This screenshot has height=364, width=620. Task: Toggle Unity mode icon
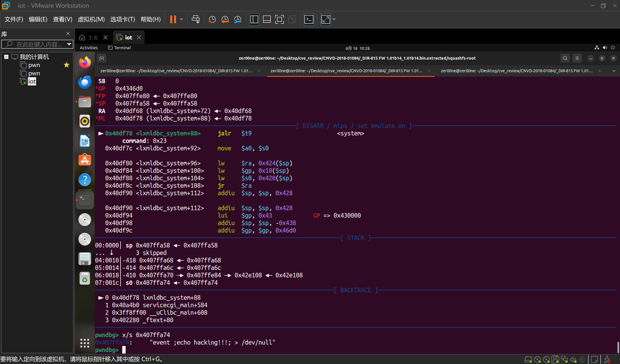point(292,19)
